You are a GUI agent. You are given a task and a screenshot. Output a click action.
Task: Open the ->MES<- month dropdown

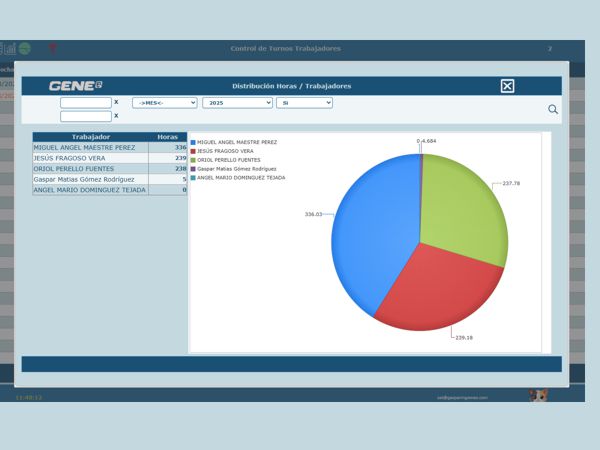coord(165,102)
